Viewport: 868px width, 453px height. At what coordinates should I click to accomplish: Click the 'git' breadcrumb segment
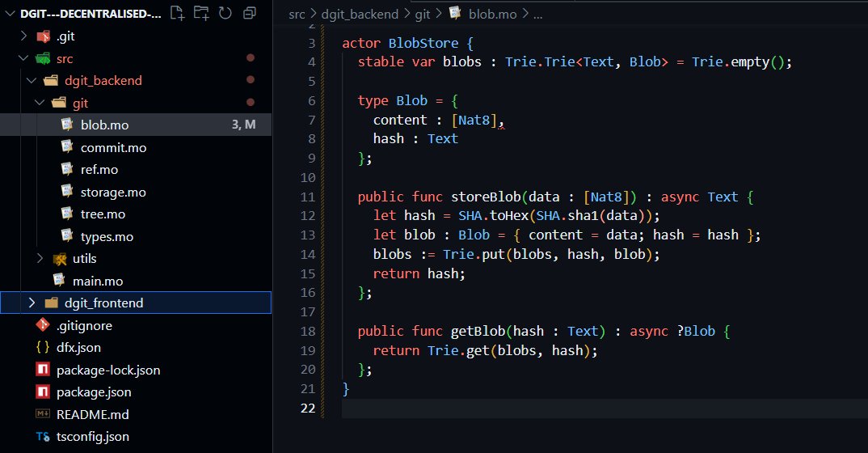coord(423,15)
